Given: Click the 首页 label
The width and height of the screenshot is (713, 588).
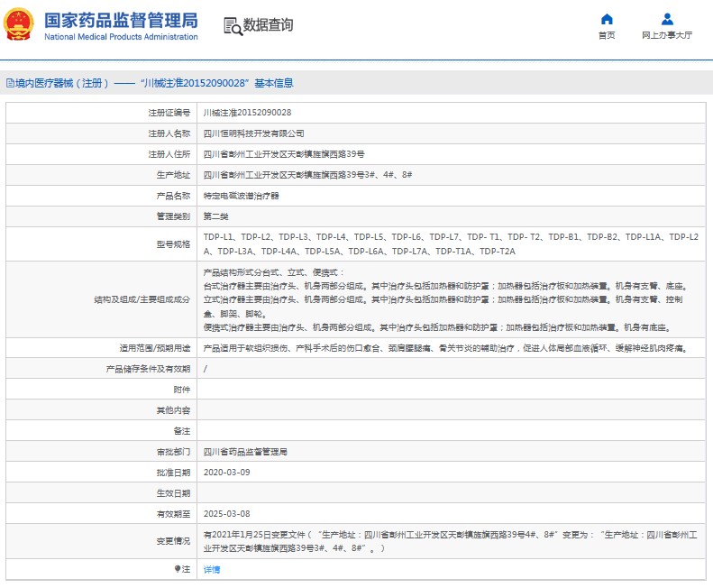Looking at the screenshot, I should [607, 35].
